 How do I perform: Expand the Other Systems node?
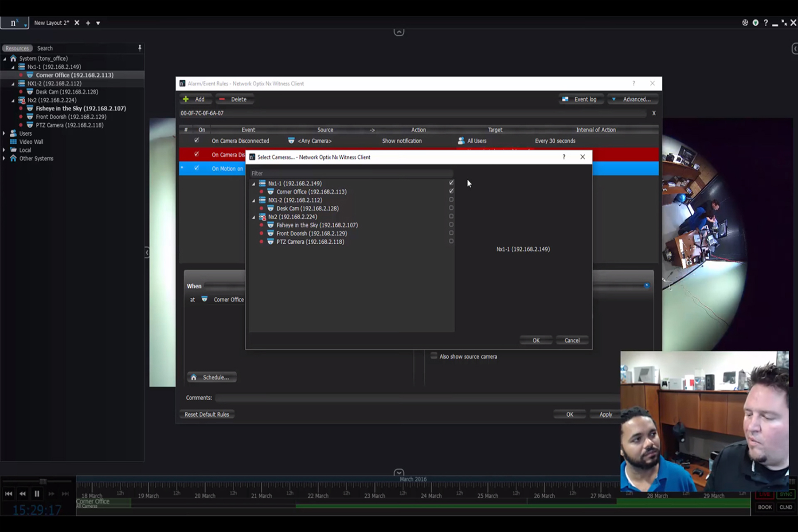[4, 158]
